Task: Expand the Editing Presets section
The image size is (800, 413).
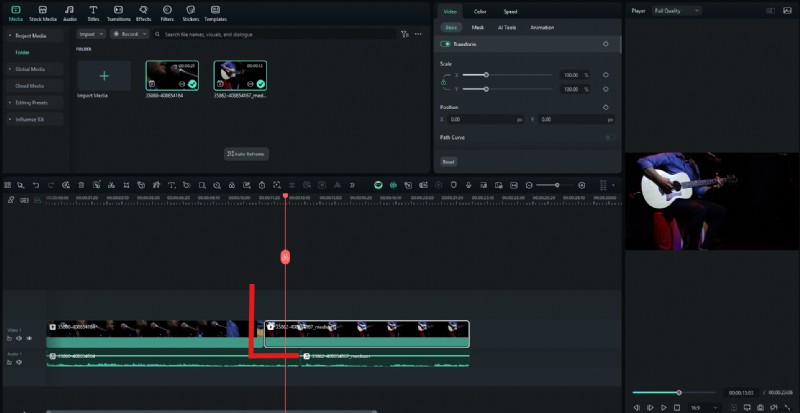Action: (10, 103)
